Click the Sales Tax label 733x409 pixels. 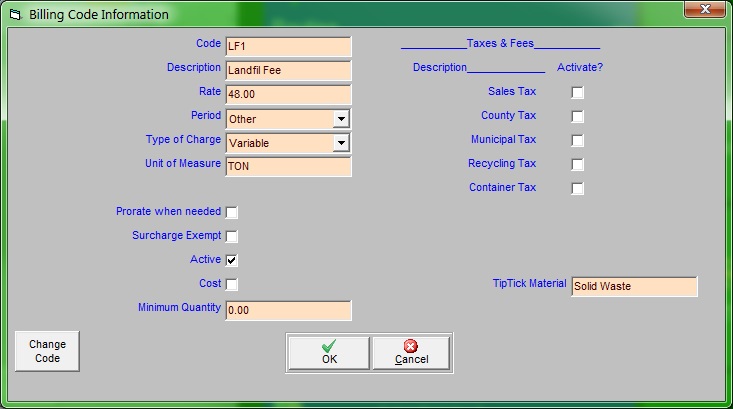(x=512, y=91)
